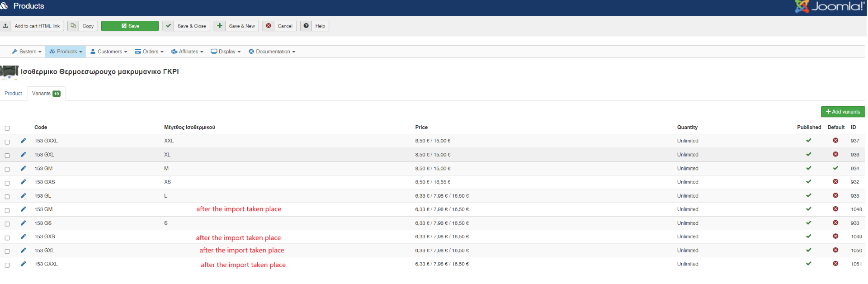Edit variant 153 GS pencil icon

24,223
